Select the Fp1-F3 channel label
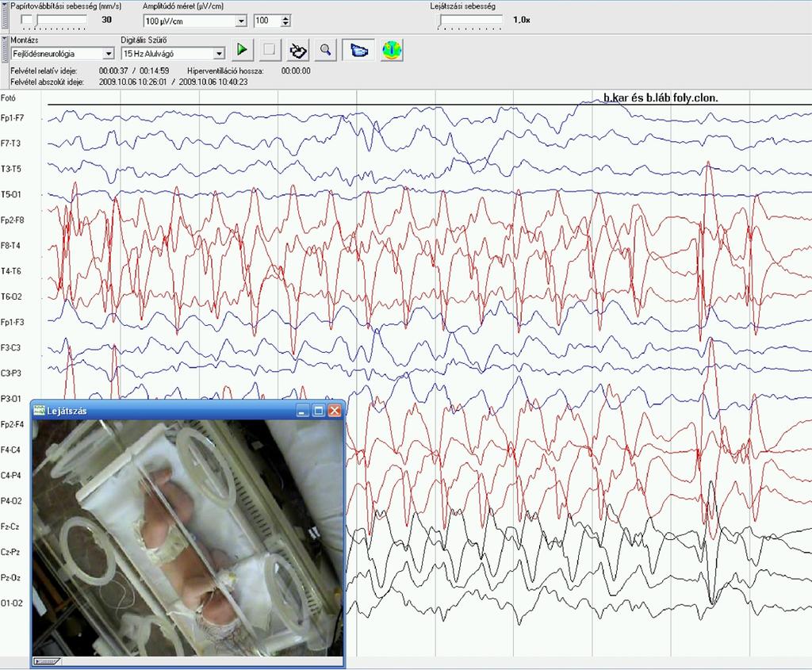This screenshot has height=670, width=812. click(13, 322)
